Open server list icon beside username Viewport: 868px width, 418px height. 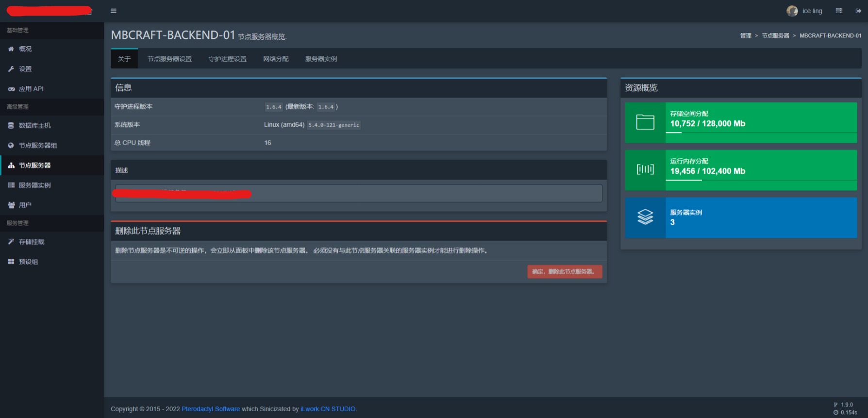click(x=838, y=11)
